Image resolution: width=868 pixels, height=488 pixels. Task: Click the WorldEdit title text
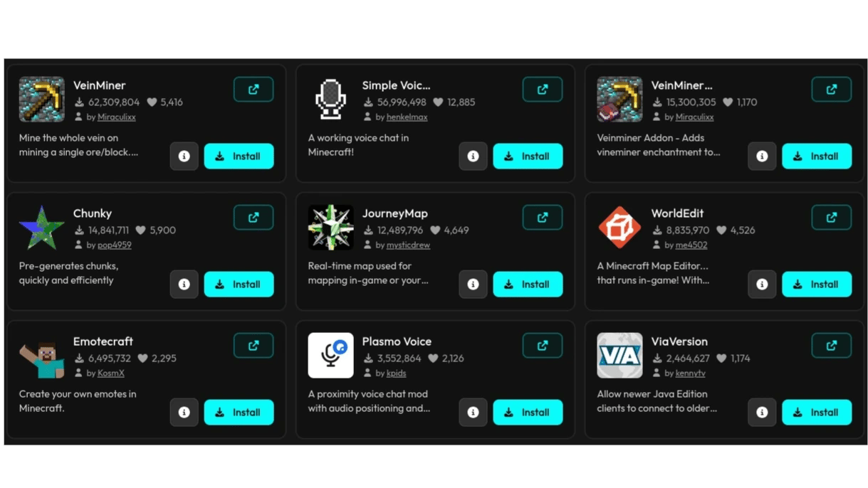(x=678, y=213)
